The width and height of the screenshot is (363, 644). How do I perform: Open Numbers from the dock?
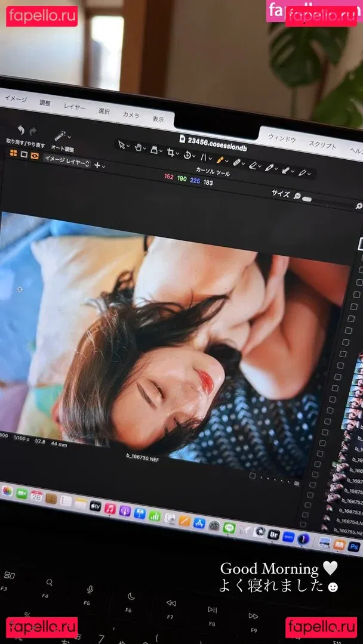tap(155, 516)
